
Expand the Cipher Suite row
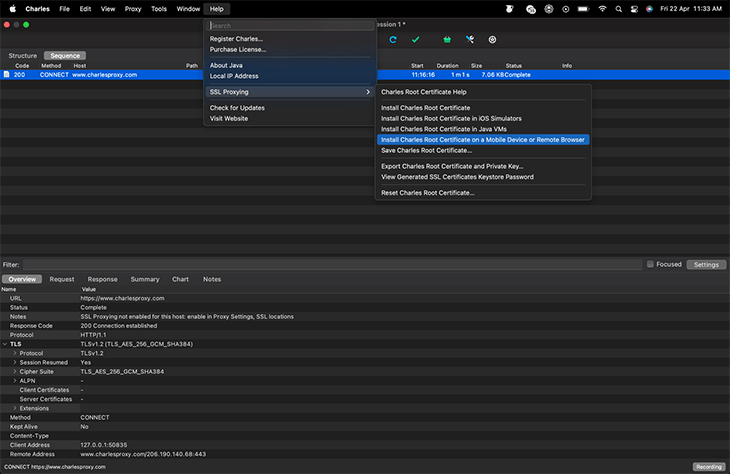point(15,371)
